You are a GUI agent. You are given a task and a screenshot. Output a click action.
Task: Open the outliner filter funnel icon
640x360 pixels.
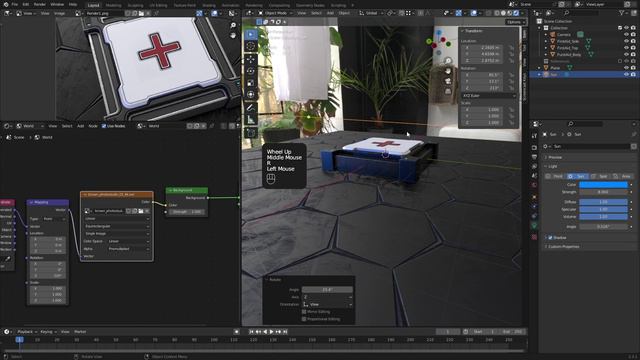(x=622, y=13)
